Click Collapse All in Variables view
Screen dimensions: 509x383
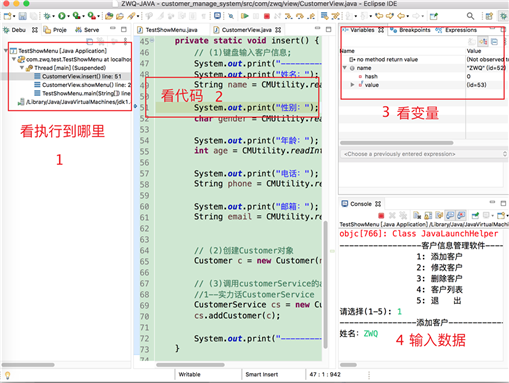pos(495,41)
